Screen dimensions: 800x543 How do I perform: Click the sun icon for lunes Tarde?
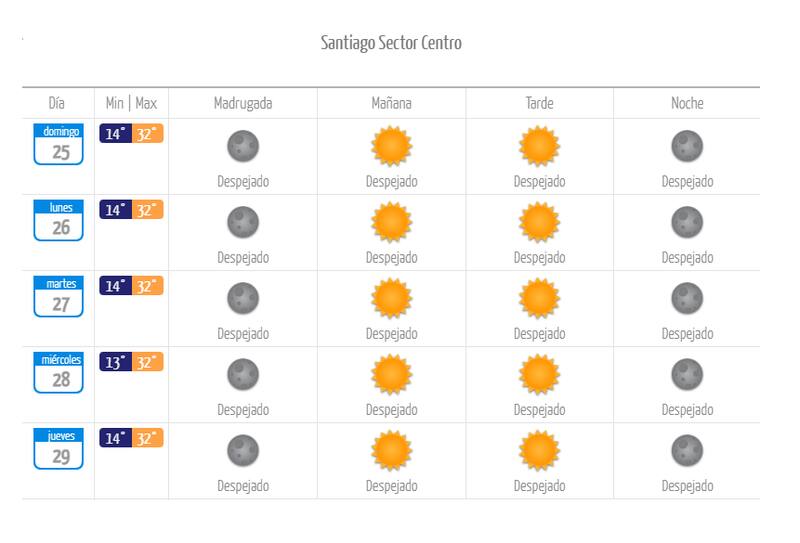tap(539, 222)
